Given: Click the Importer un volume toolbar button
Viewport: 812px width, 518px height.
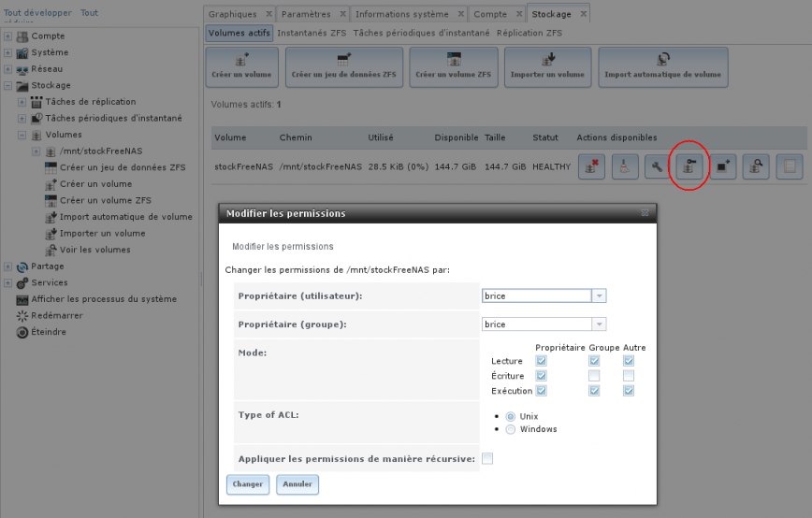Looking at the screenshot, I should click(x=546, y=67).
